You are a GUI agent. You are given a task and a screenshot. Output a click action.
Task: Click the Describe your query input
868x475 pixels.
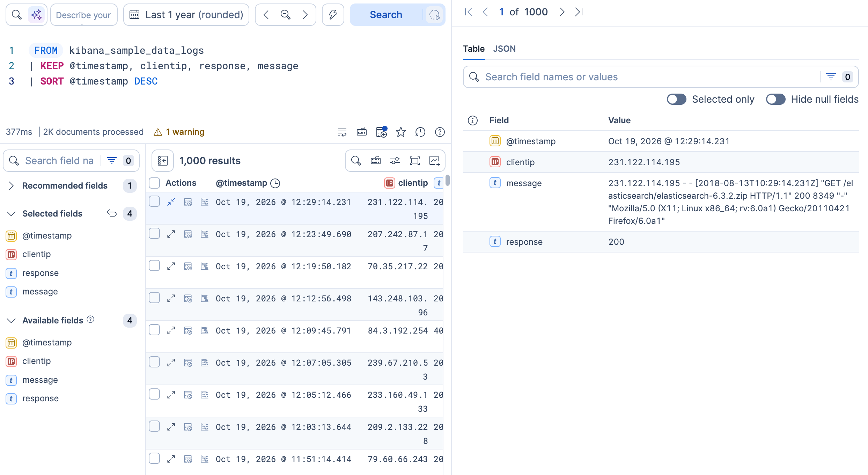coord(84,15)
